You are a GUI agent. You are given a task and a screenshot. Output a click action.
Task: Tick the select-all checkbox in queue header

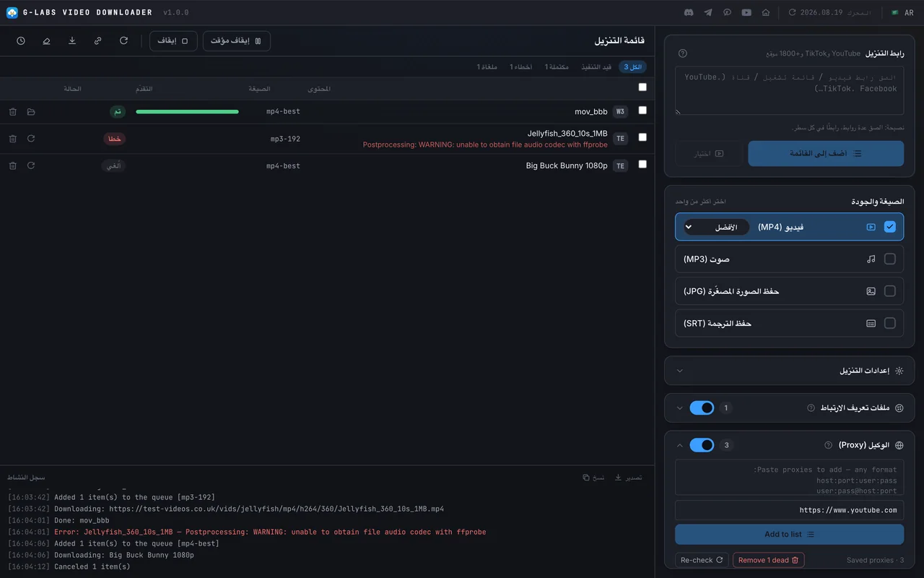[642, 87]
